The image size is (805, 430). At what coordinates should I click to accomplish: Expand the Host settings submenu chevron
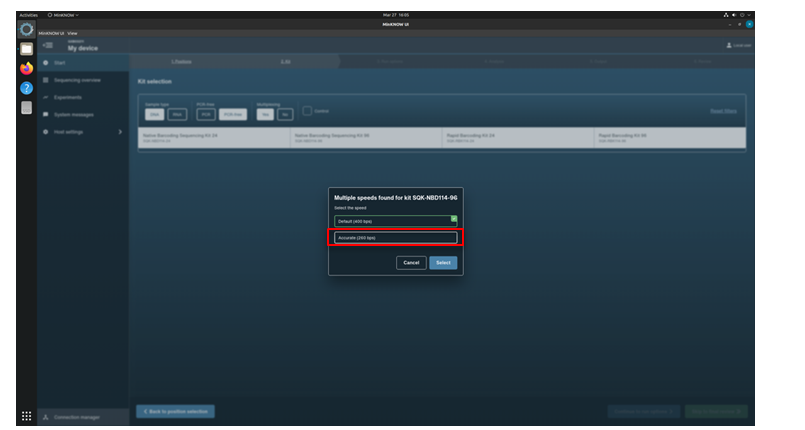120,132
